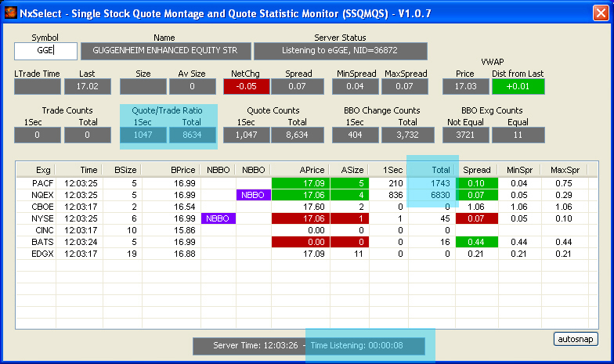Click the autosnap button
614x364 pixels.
coord(576,339)
